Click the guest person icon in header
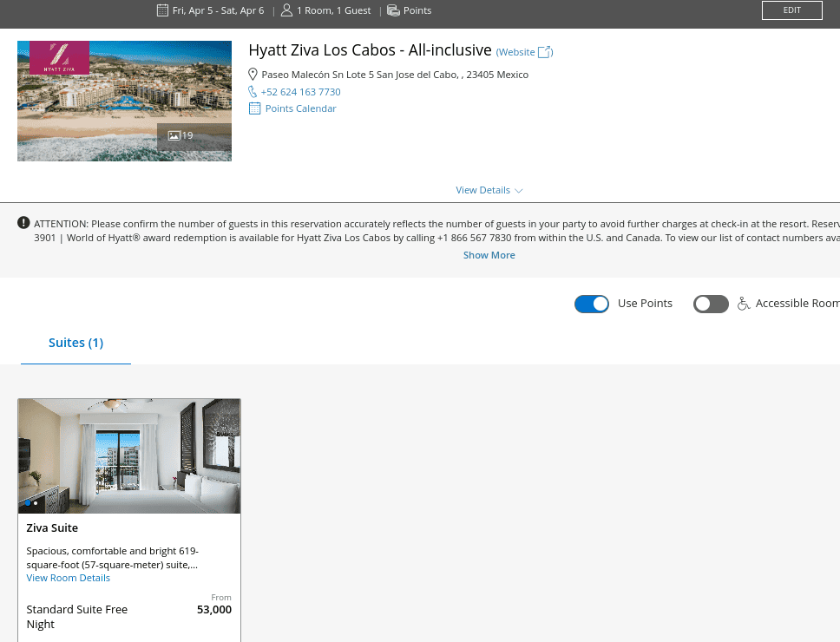This screenshot has width=840, height=642. [x=286, y=10]
